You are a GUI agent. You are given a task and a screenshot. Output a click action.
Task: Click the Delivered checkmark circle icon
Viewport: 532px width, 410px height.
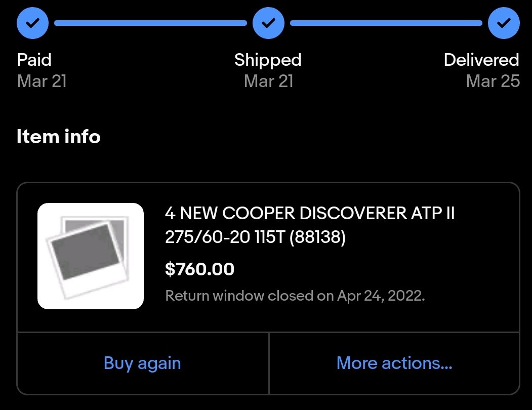pyautogui.click(x=504, y=23)
